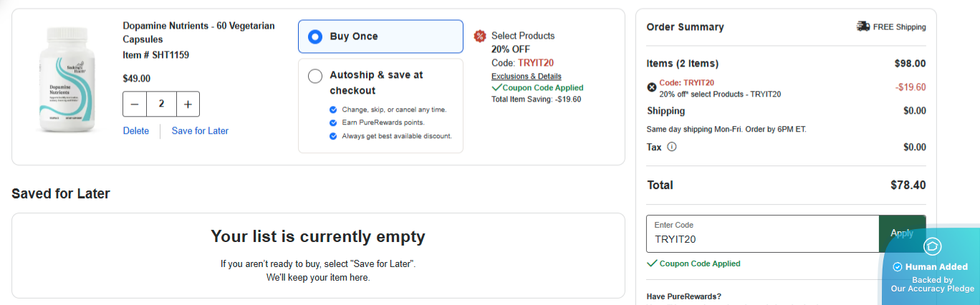Image resolution: width=980 pixels, height=305 pixels.
Task: Click the quantity number field
Action: pos(161,104)
